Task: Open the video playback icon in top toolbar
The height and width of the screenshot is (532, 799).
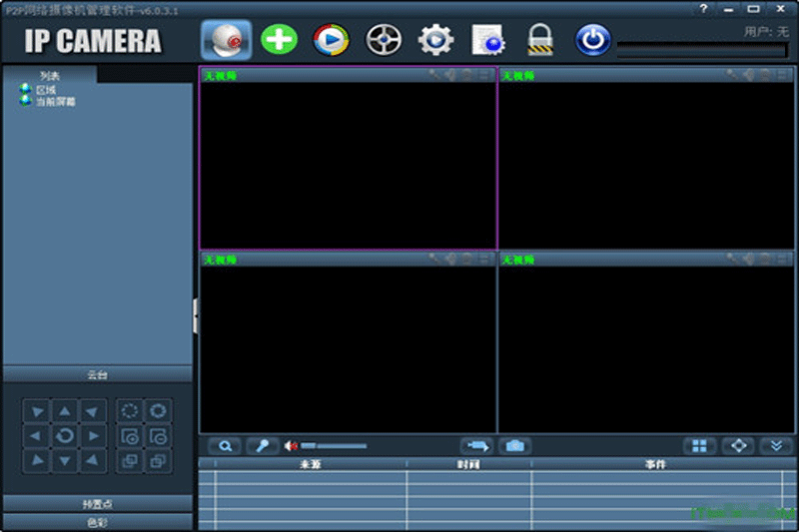Action: (x=331, y=39)
